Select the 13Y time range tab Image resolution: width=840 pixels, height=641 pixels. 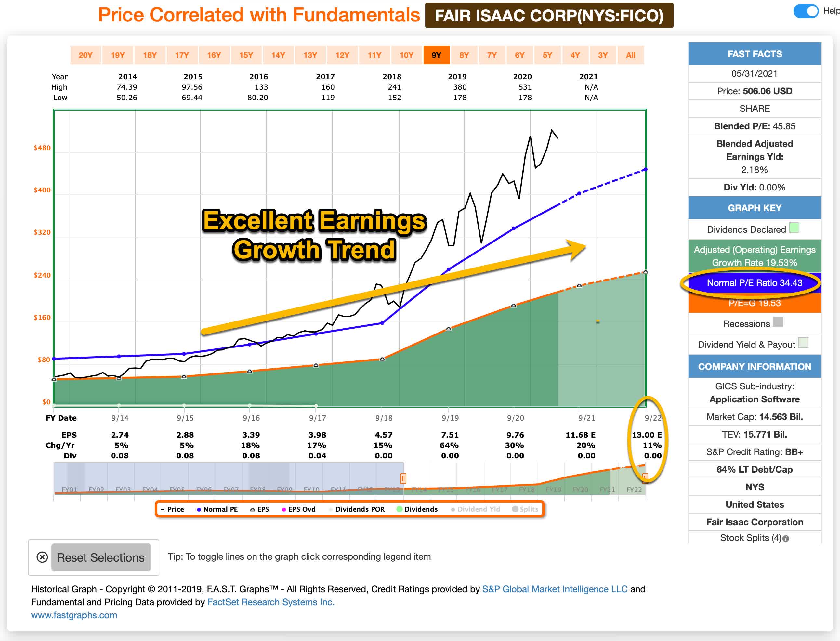tap(310, 55)
